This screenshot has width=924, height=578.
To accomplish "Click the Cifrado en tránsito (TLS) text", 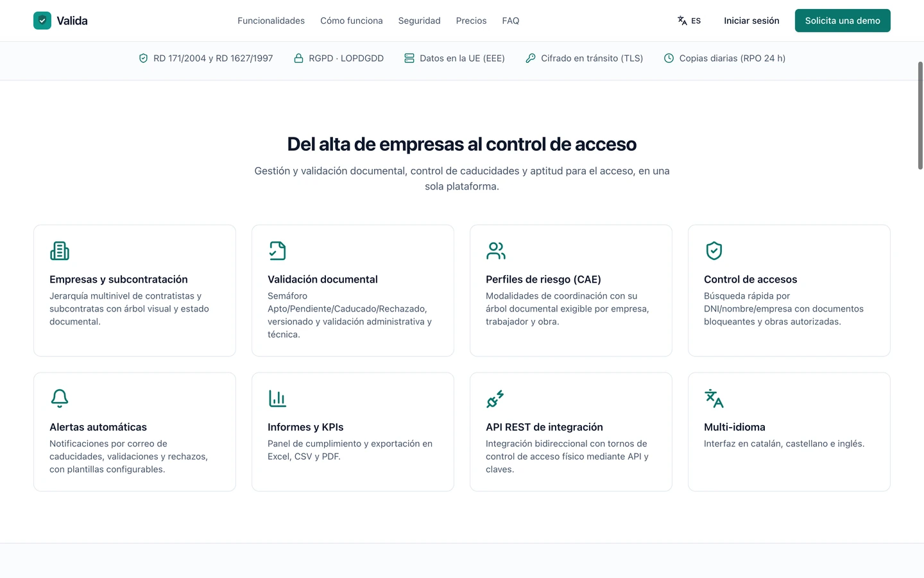I will tap(592, 58).
